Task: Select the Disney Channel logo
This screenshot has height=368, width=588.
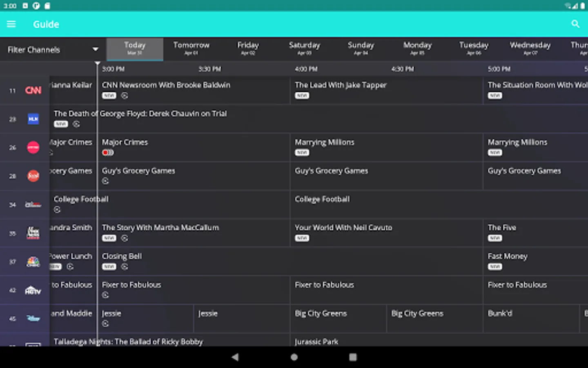Action: coord(33,318)
